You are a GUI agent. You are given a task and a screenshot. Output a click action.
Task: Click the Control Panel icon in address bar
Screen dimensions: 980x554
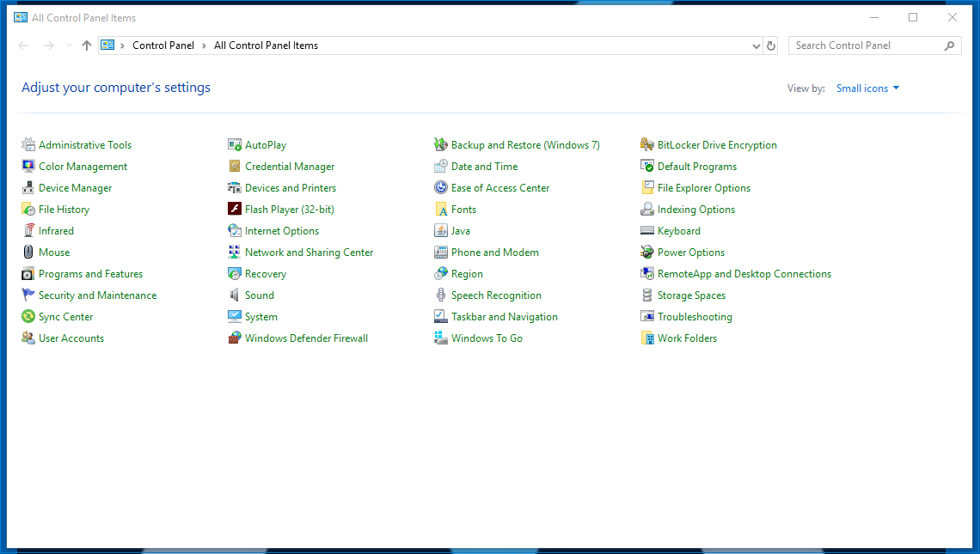[107, 45]
